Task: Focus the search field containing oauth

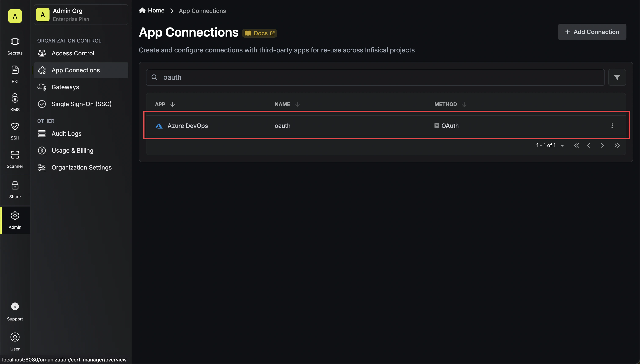Action: [375, 77]
